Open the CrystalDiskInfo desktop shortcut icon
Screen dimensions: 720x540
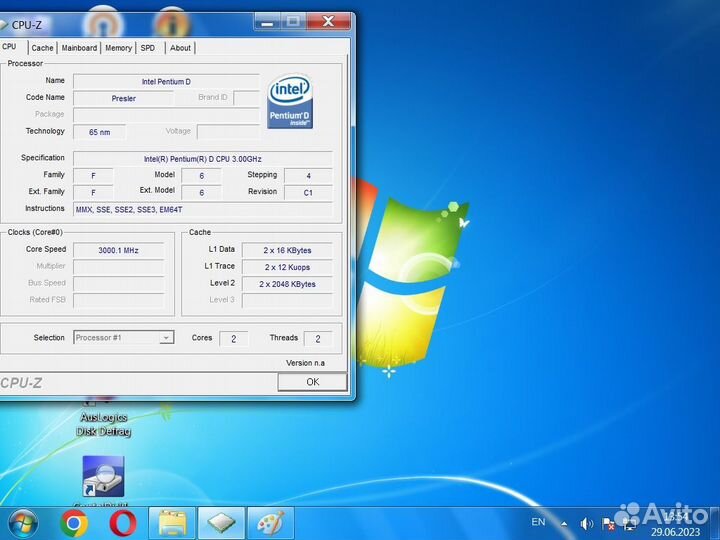[103, 477]
